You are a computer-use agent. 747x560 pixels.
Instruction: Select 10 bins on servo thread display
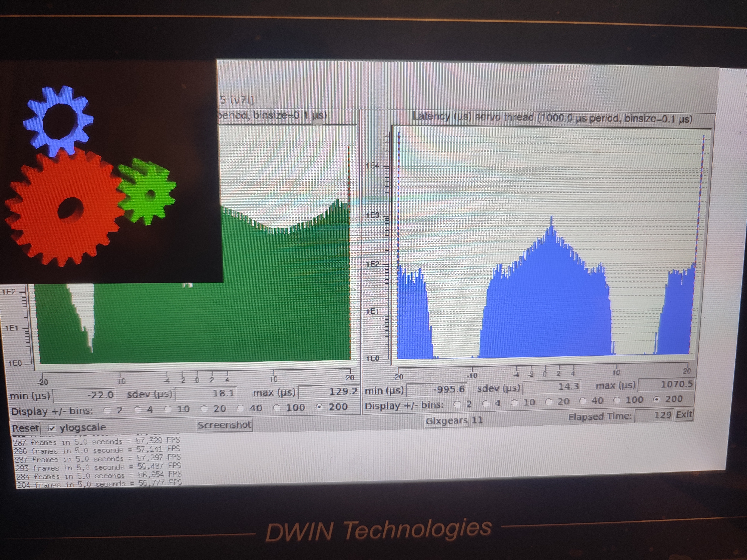[514, 403]
